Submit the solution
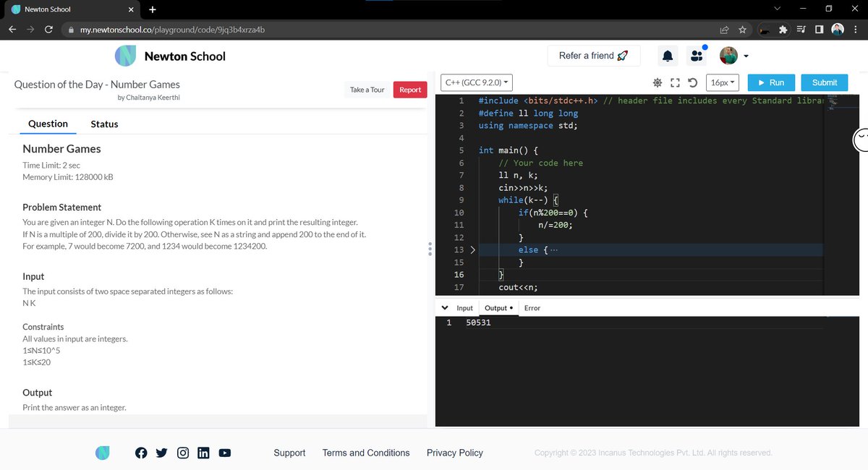 pyautogui.click(x=825, y=82)
